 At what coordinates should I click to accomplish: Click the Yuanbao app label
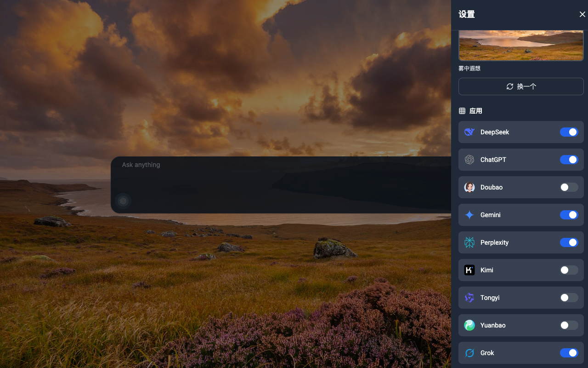[x=493, y=325]
